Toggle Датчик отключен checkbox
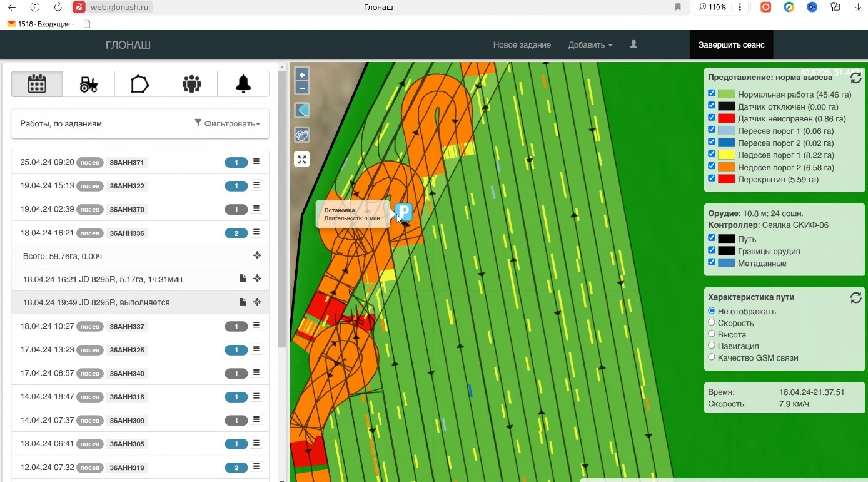The image size is (868, 482). coord(712,105)
